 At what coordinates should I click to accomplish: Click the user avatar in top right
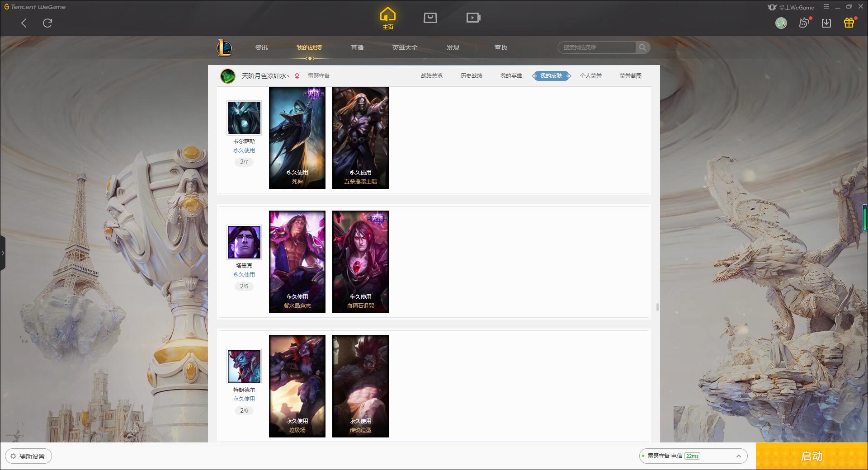click(781, 23)
